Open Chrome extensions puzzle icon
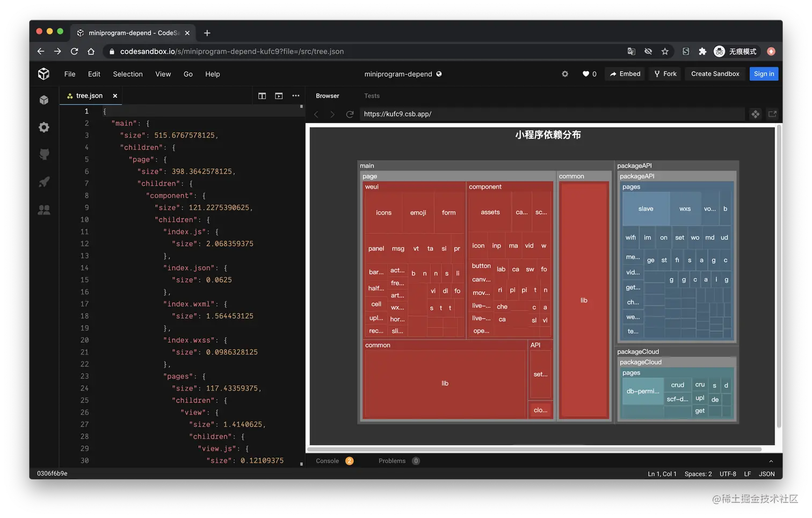This screenshot has height=518, width=812. point(702,51)
